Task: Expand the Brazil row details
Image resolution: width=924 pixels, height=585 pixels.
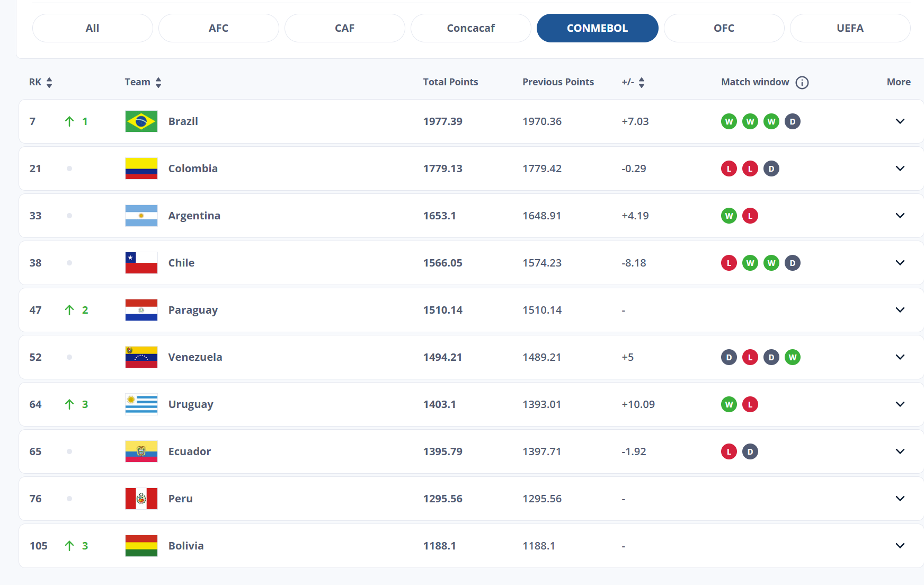Action: pyautogui.click(x=900, y=121)
